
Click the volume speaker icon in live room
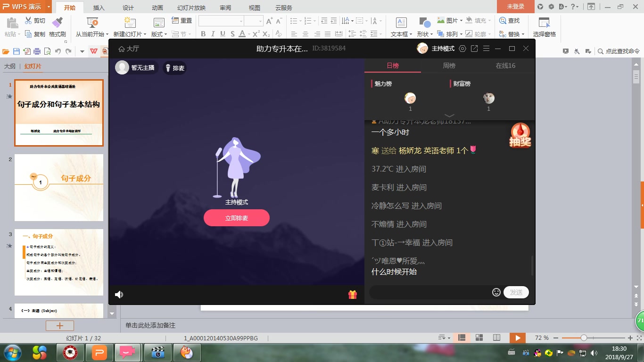point(119,295)
